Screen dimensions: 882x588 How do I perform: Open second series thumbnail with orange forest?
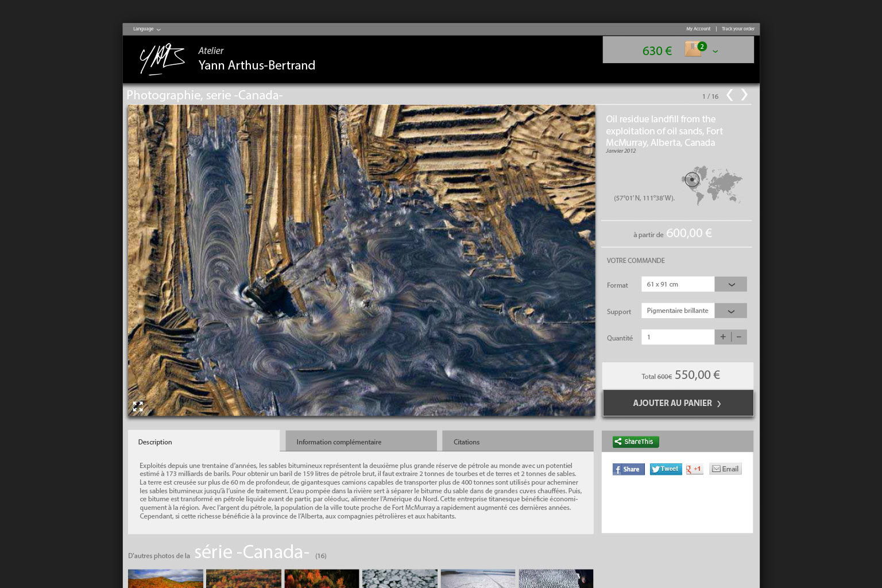coord(243,578)
